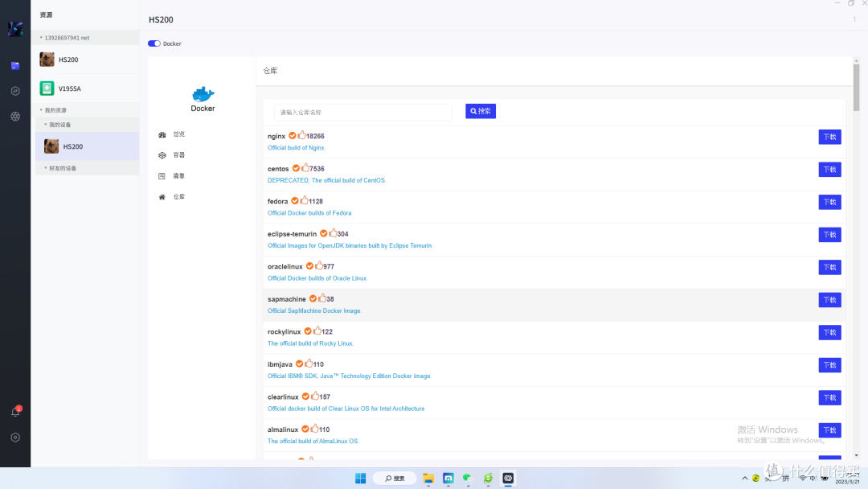
Task: Click the oraclelinux repository name
Action: coord(285,266)
